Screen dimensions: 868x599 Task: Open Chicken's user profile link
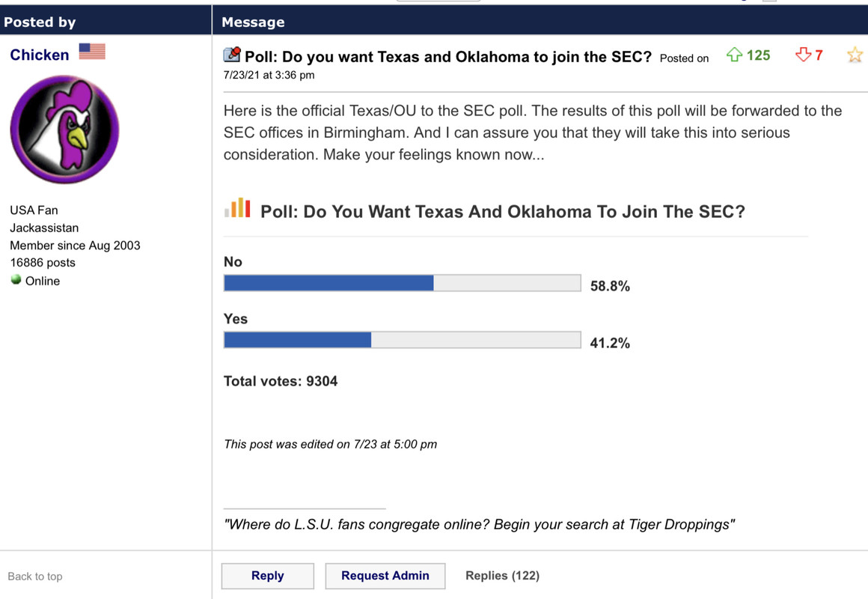(39, 55)
